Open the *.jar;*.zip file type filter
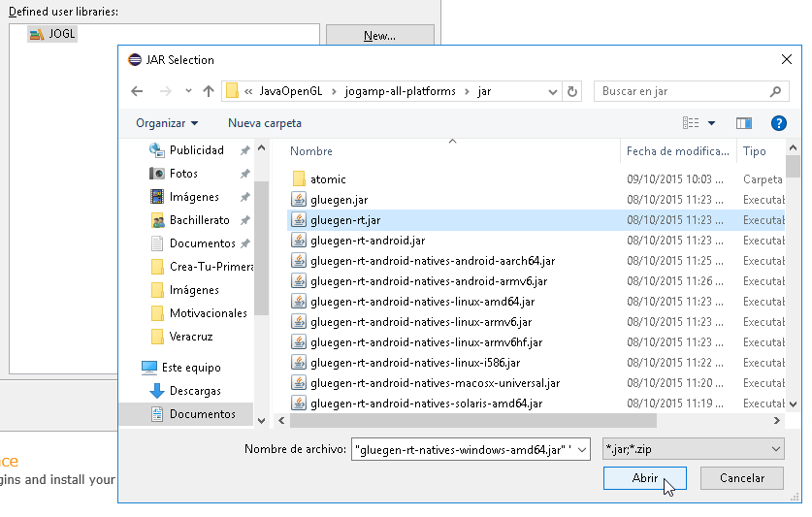Screen dimensions: 812x517 pos(693,449)
